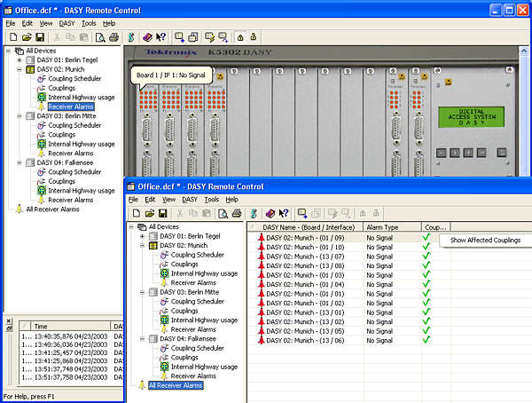
Task: Click the help book icon in the front toolbar
Action: [268, 213]
